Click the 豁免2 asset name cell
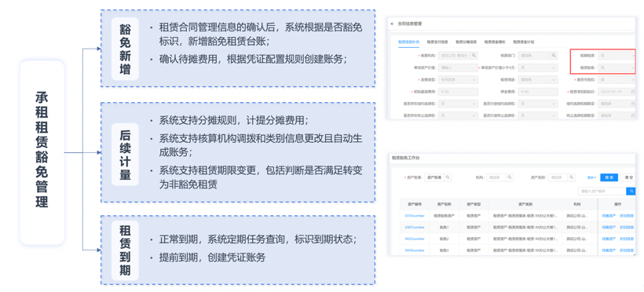 (444, 239)
